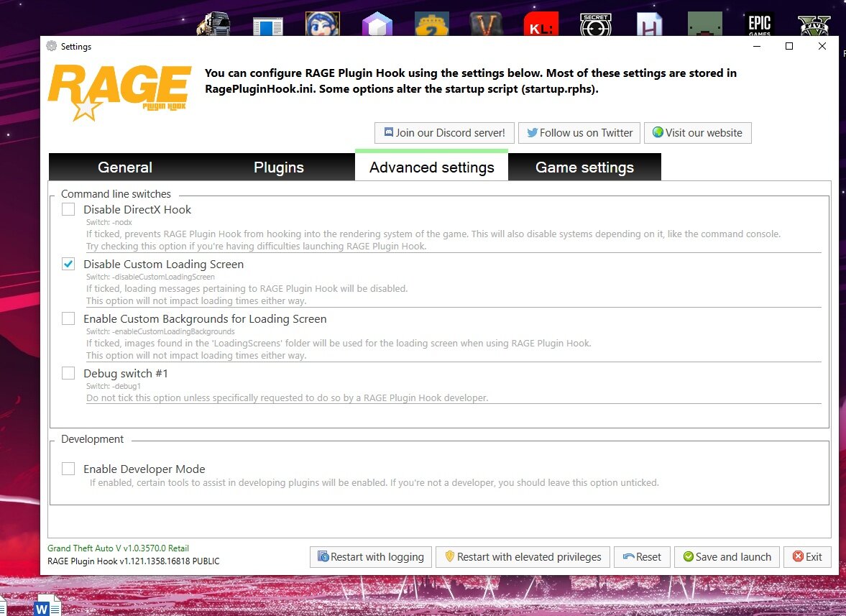
Task: Click the 'Disable DirectX Hook' label text
Action: (137, 209)
